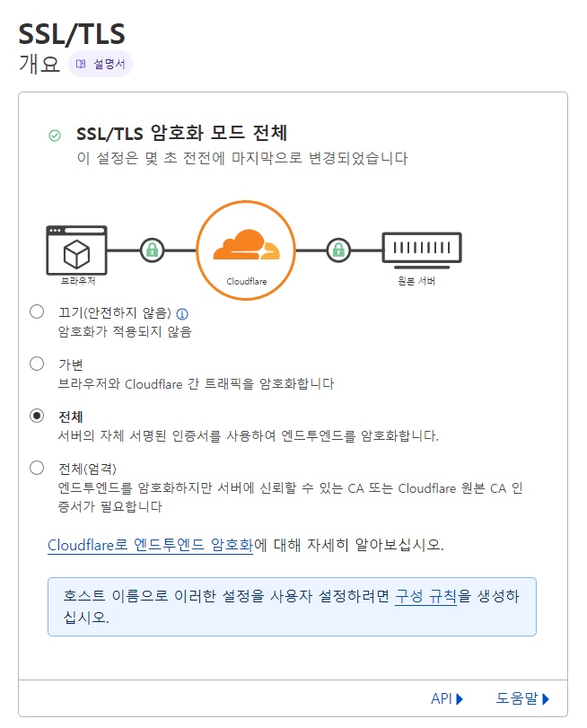The width and height of the screenshot is (587, 728).
Task: Select the 가변 encryption mode
Action: (x=37, y=364)
